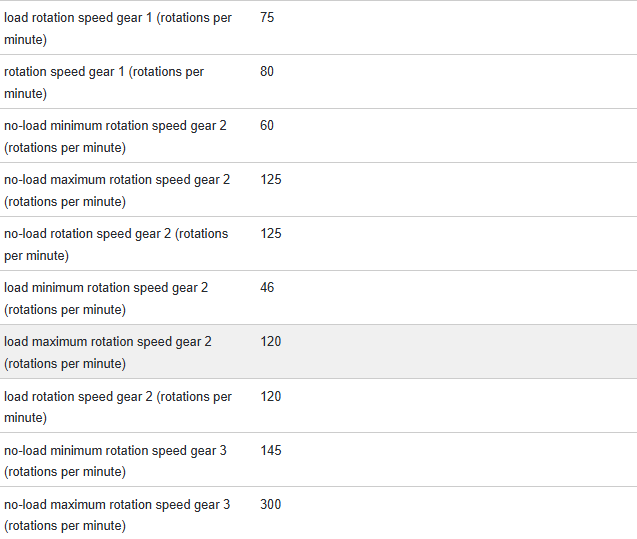This screenshot has width=637, height=539.
Task: Click the 'no-load rotation speed gear 2' label
Action: pyautogui.click(x=116, y=245)
